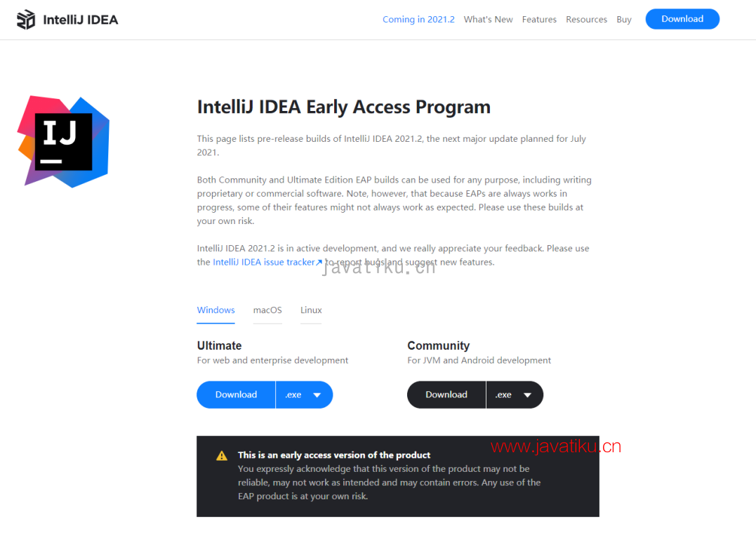This screenshot has height=533, width=756.
Task: Download the Community edition
Action: pos(446,395)
